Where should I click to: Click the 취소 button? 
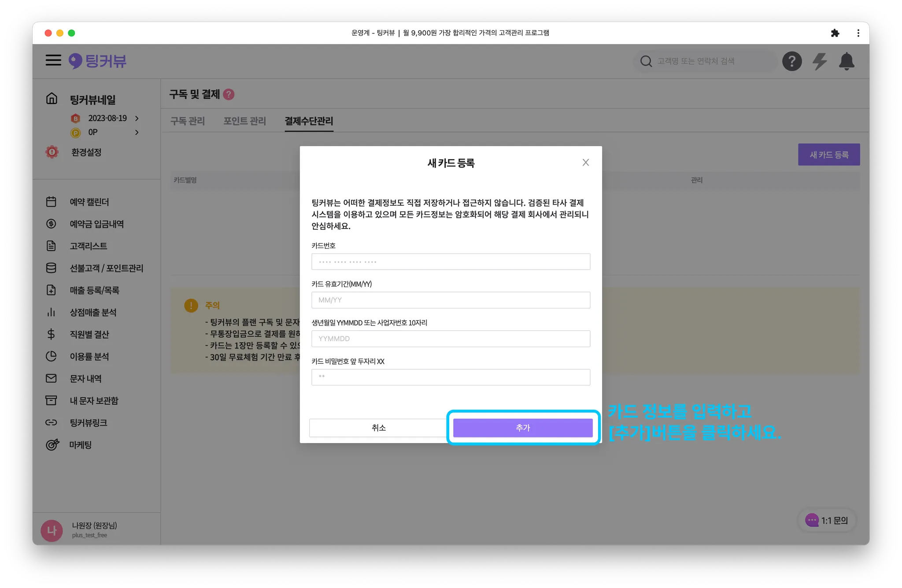[378, 428]
